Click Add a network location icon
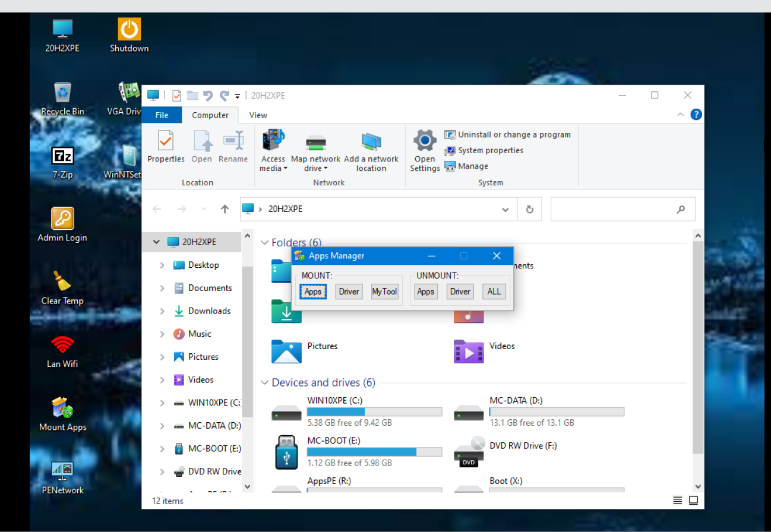The image size is (771, 532). point(371,151)
